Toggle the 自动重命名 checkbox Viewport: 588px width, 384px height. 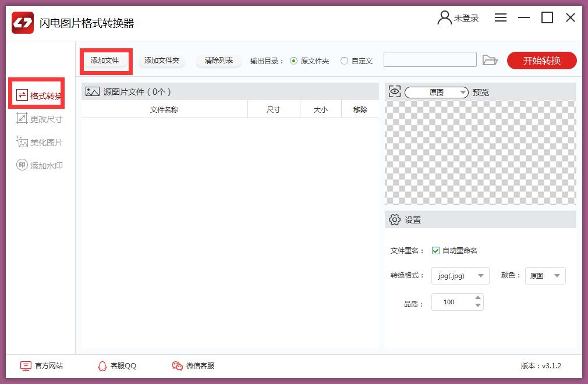pos(435,251)
